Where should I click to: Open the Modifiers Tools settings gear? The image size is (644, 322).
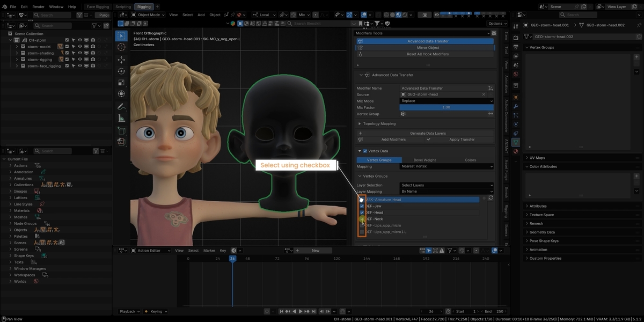(x=494, y=33)
